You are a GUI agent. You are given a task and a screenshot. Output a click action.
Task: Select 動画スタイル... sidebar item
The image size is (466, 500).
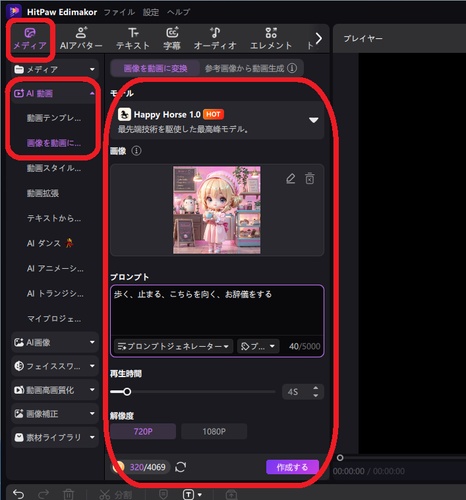[54, 168]
